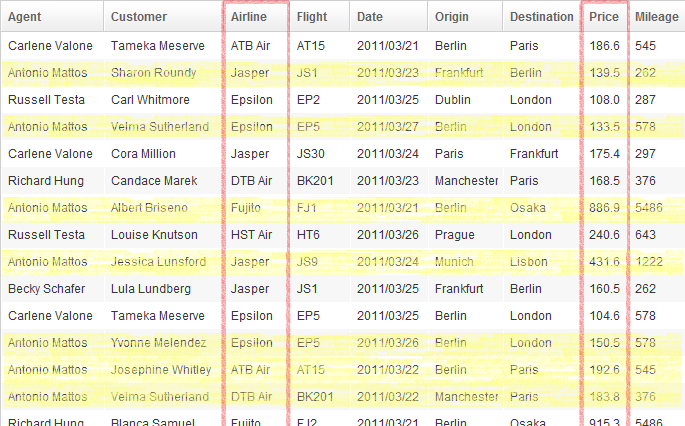Select the Lula Lundberg row
The height and width of the screenshot is (426, 685).
click(x=343, y=289)
